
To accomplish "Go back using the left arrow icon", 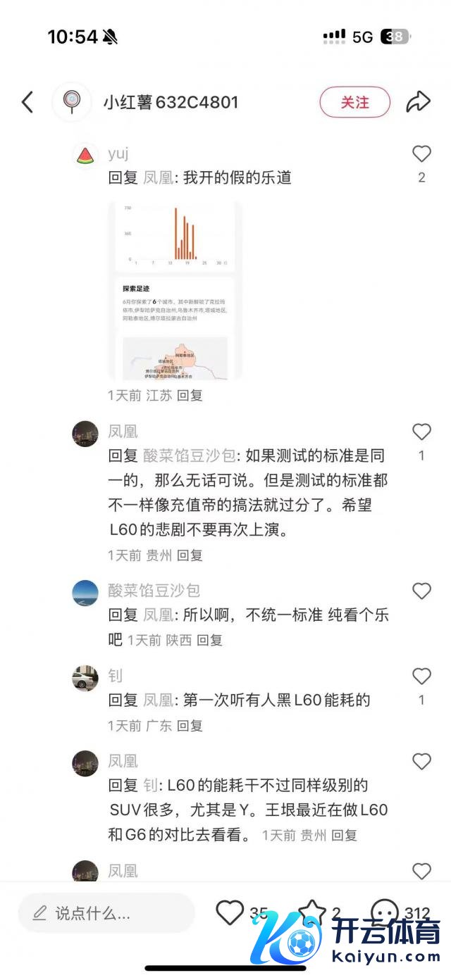I will click(27, 102).
